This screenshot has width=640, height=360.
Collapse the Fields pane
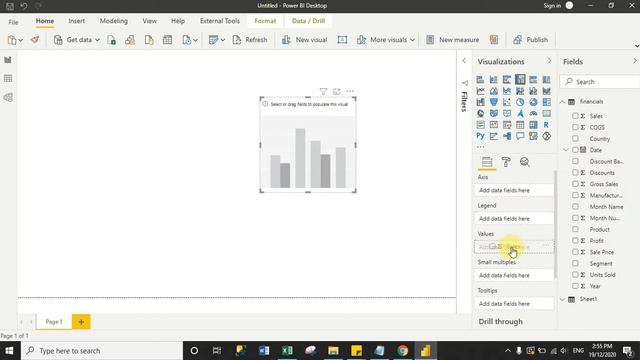635,61
